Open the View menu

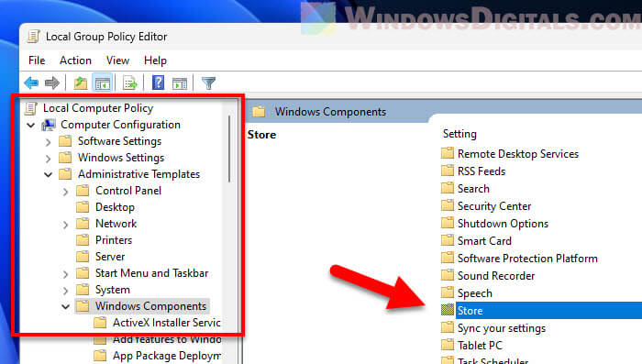pos(117,61)
